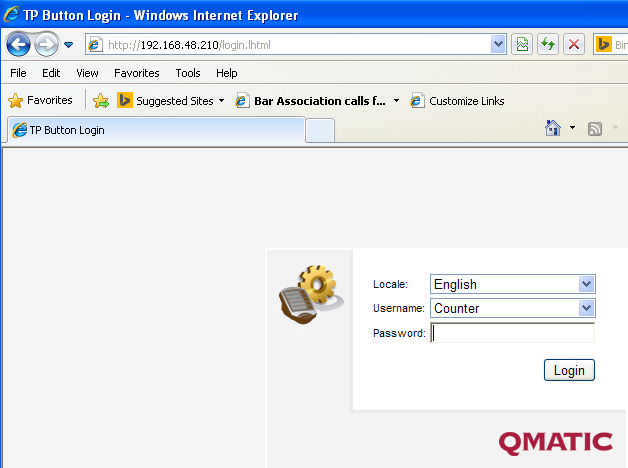Open the Favorites menu in menu bar
Image resolution: width=628 pixels, height=468 pixels.
click(137, 73)
